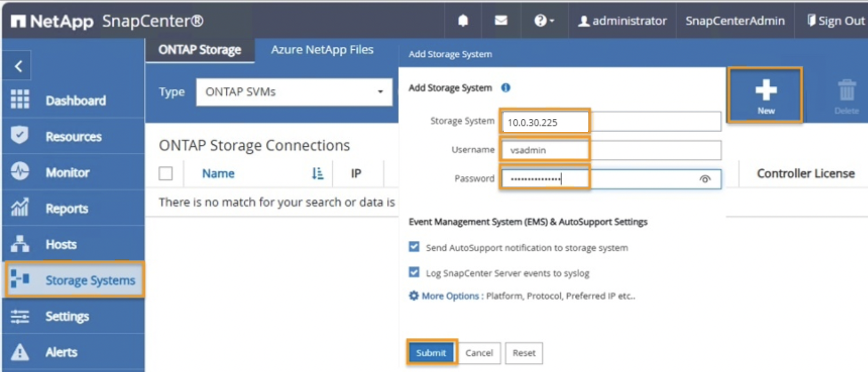Click the Reports chart icon
868x372 pixels.
(20, 208)
